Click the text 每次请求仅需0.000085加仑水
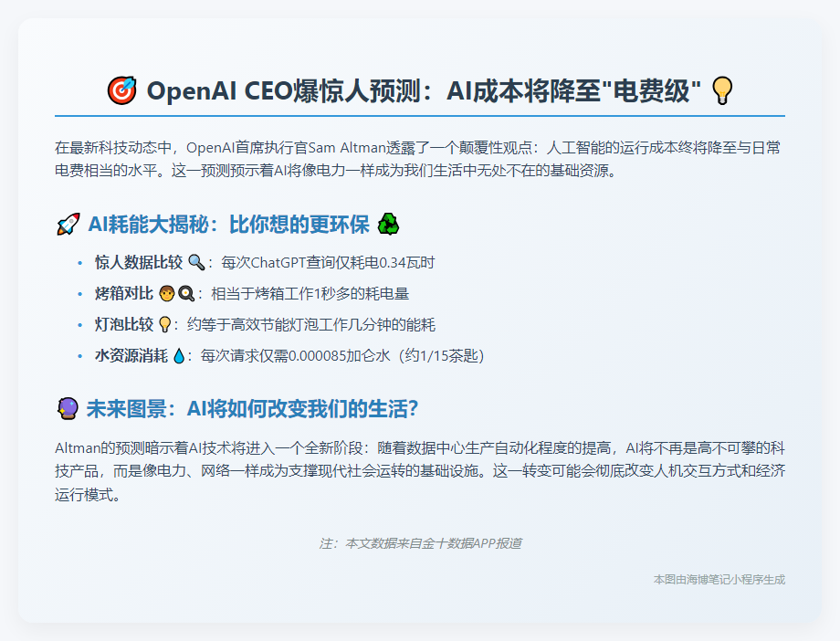The image size is (840, 641). pyautogui.click(x=295, y=356)
